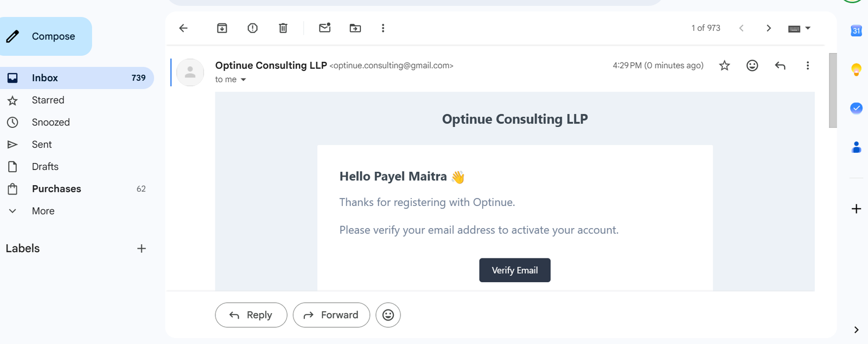Click the Forward button
This screenshot has height=344, width=868.
pos(331,315)
